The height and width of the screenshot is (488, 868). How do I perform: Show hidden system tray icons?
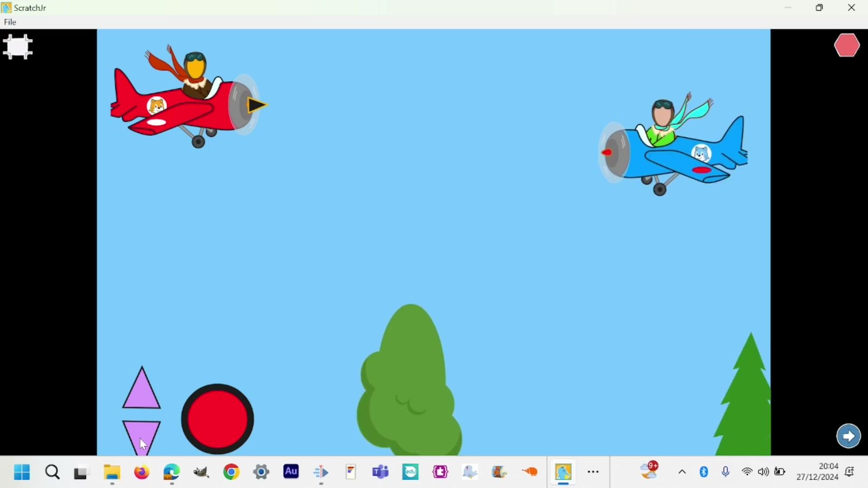click(x=682, y=473)
